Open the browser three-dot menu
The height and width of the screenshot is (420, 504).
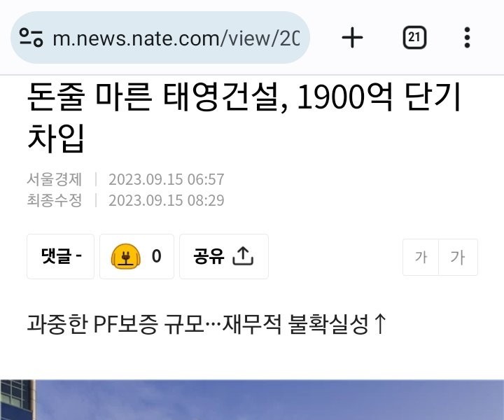click(467, 38)
